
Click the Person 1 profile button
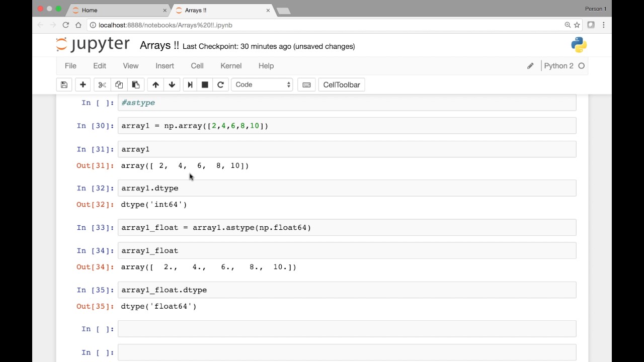(596, 9)
